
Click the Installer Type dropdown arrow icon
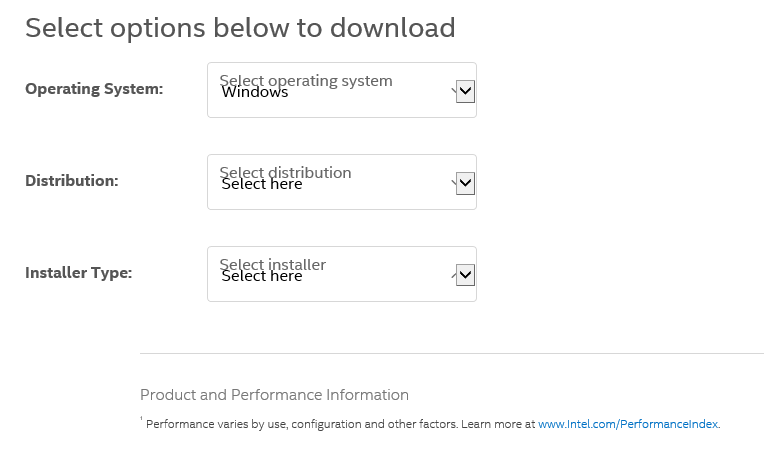pyautogui.click(x=465, y=275)
